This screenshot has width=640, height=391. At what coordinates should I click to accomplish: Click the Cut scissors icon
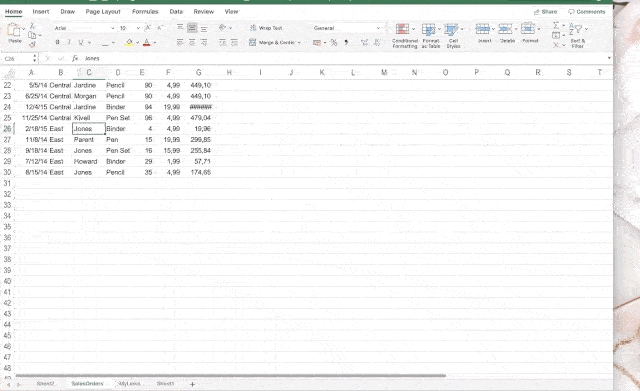pyautogui.click(x=32, y=26)
